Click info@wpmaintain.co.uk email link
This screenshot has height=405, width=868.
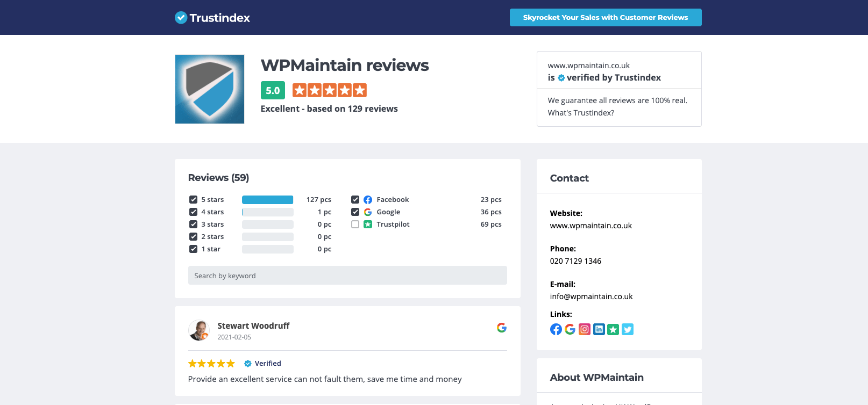[592, 296]
